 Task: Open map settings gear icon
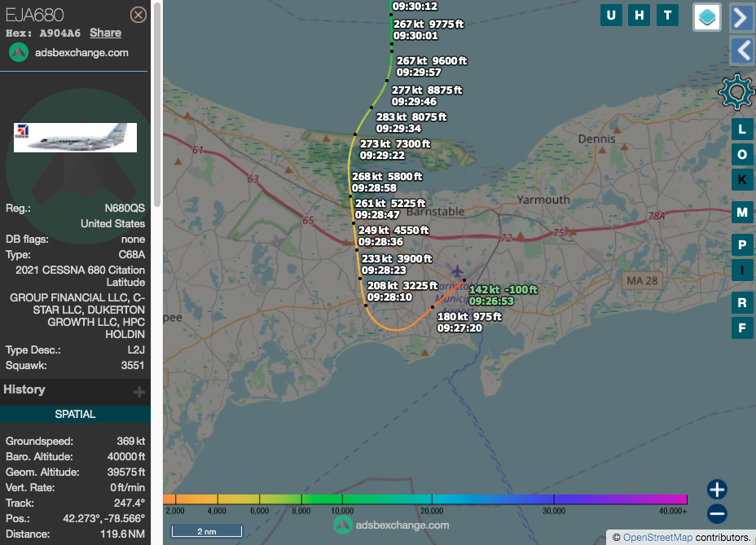click(736, 91)
